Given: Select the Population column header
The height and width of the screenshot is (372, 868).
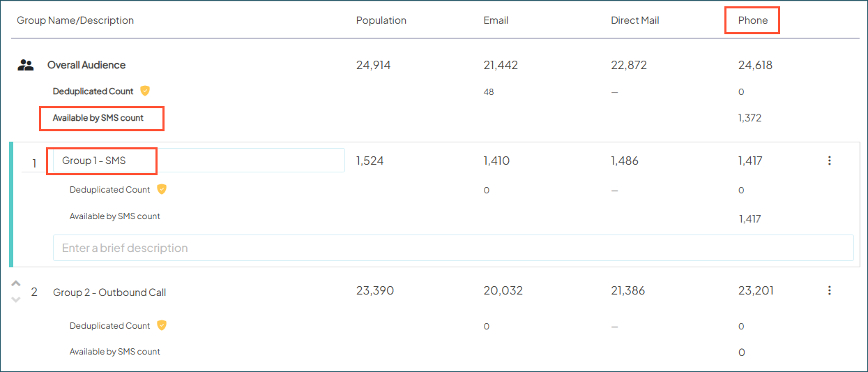Looking at the screenshot, I should [x=381, y=20].
